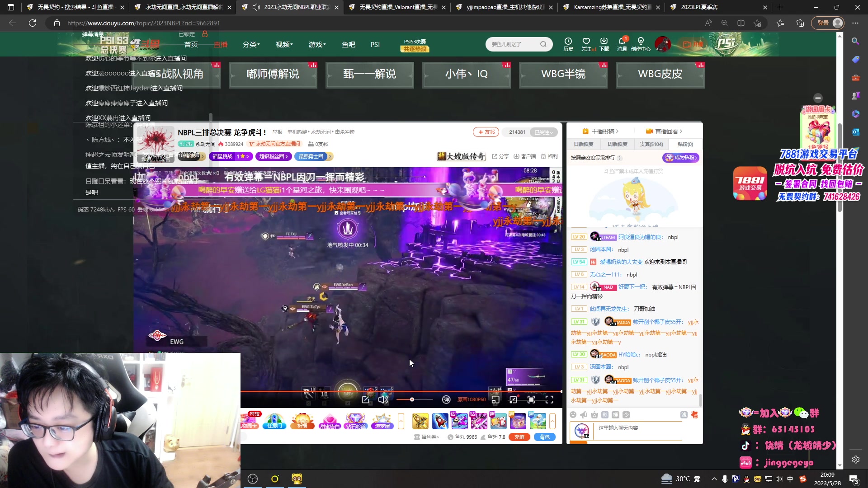Open the emoji picker in chat
Image resolution: width=868 pixels, height=488 pixels.
tap(573, 415)
